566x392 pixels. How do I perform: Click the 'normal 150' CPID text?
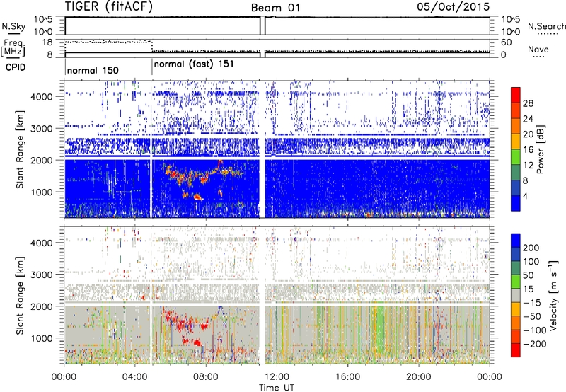click(93, 70)
